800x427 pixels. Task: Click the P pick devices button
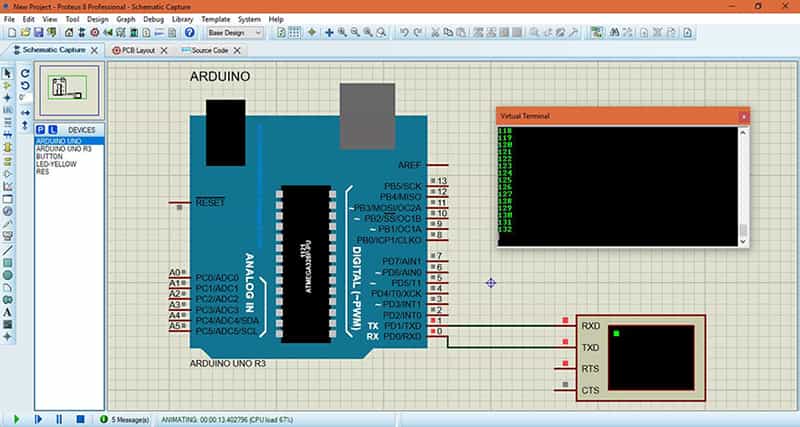(41, 130)
